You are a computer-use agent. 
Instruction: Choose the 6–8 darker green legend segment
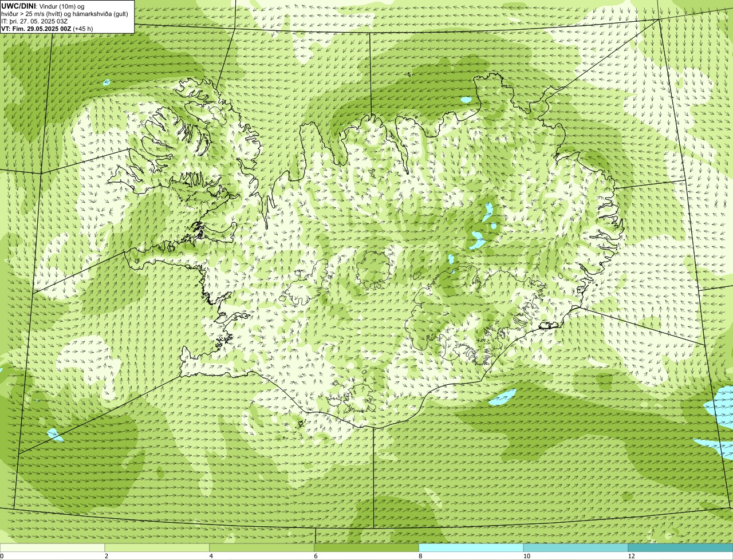tap(366, 548)
